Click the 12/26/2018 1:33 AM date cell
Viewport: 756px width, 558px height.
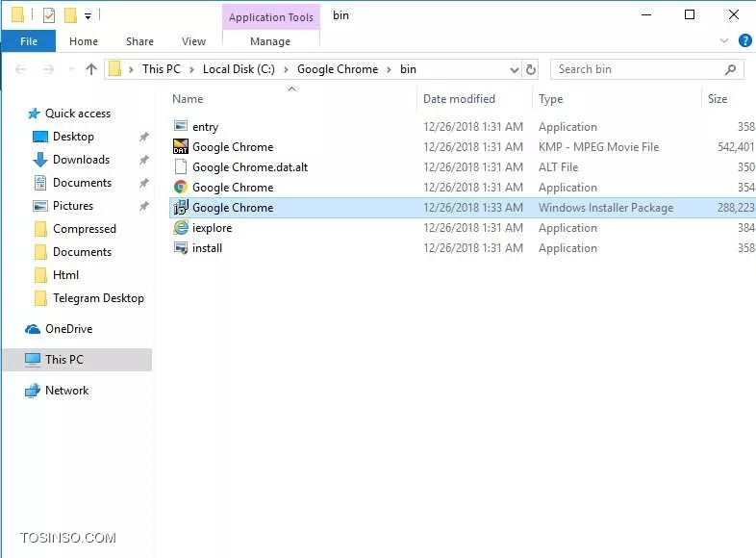tap(473, 208)
